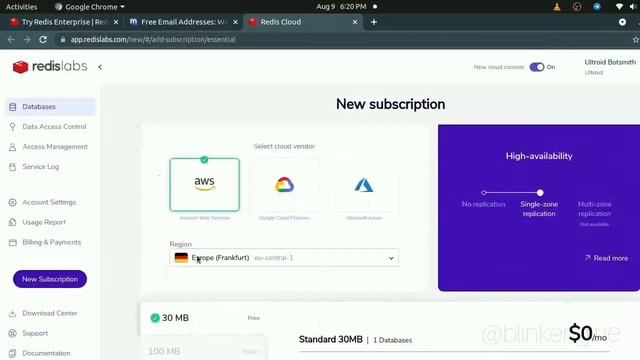This screenshot has width=640, height=360.
Task: Open the Activities overview
Action: [21, 7]
